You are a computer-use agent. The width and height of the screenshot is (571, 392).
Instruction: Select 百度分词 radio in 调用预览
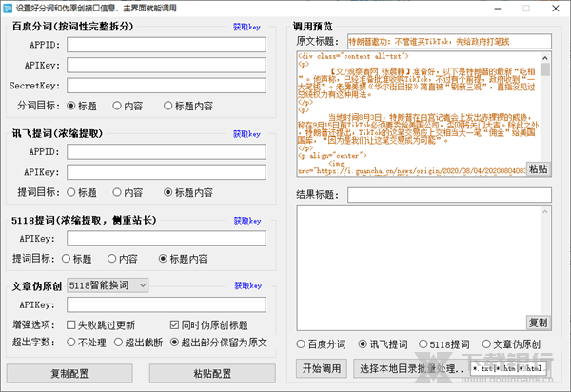(322, 344)
